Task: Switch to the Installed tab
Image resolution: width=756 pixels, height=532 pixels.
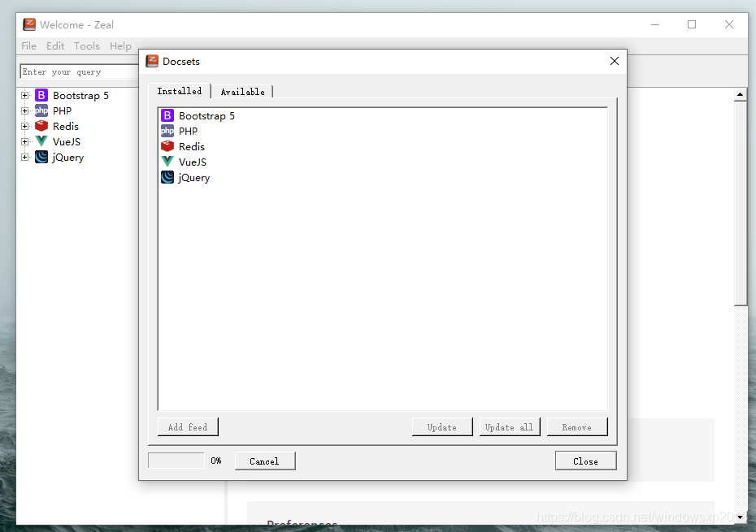Action: point(180,91)
